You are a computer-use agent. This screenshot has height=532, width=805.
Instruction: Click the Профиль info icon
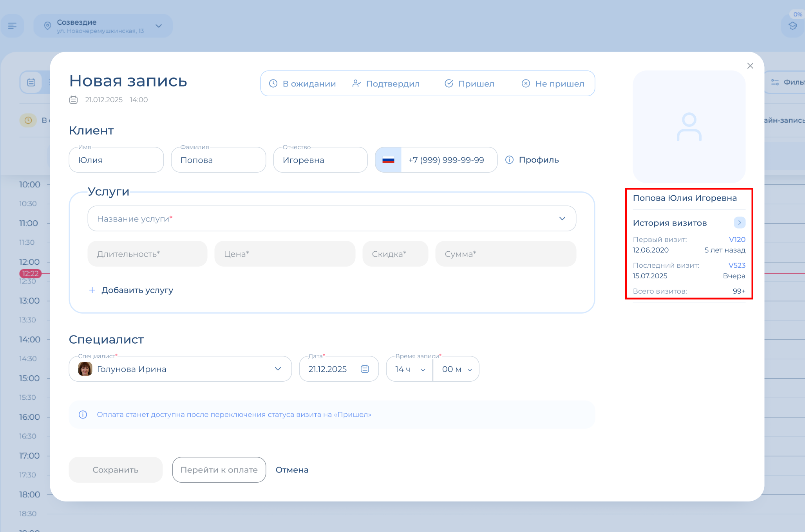tap(509, 160)
